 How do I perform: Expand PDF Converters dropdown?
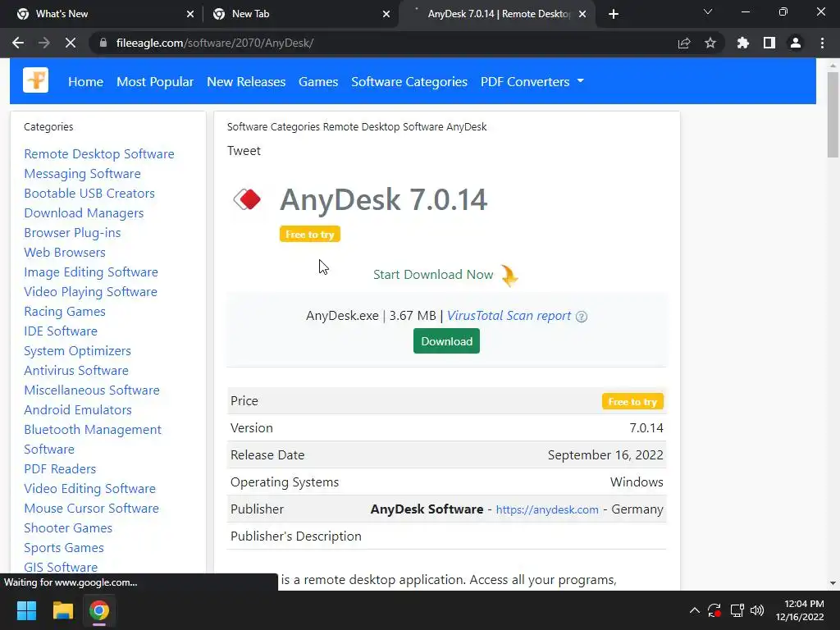point(532,81)
